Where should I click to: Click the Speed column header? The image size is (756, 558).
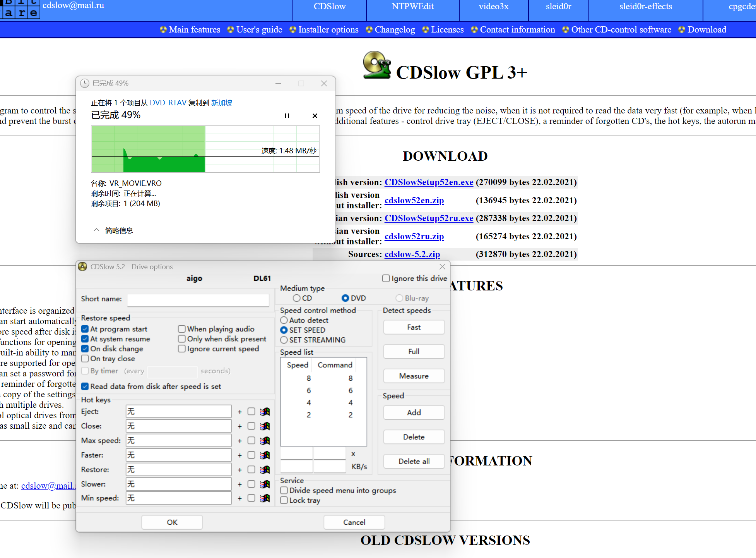298,365
